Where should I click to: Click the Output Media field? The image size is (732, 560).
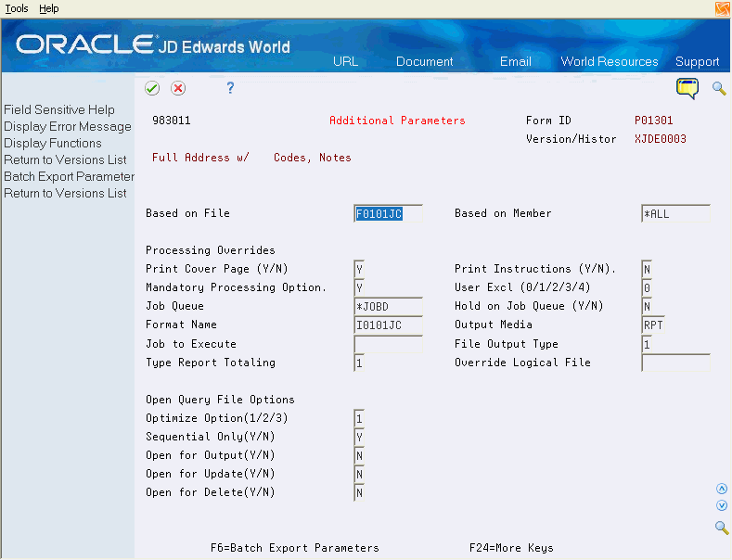[652, 325]
